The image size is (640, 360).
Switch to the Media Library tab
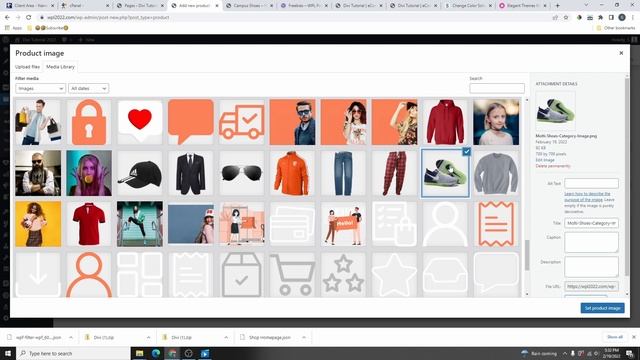coord(60,67)
